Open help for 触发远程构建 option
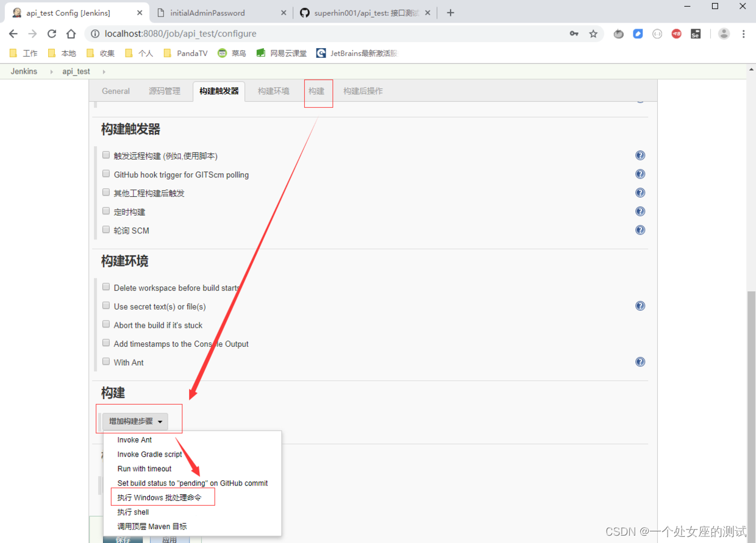Viewport: 756px width, 543px height. point(640,155)
